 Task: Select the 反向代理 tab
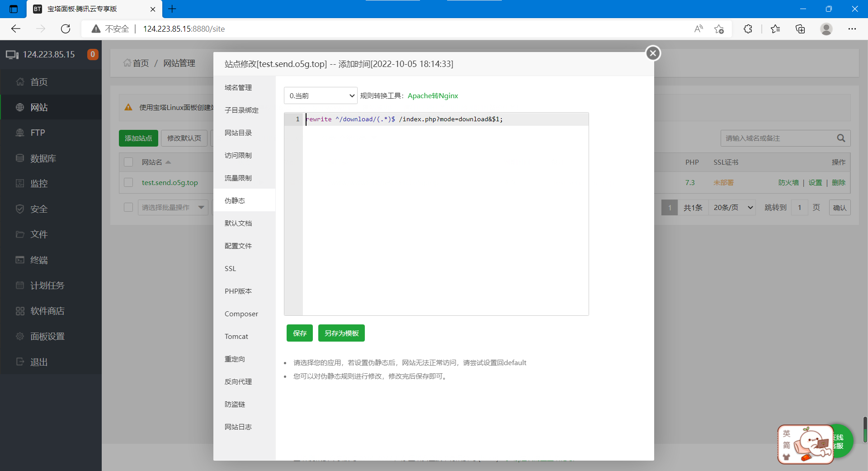(x=238, y=382)
